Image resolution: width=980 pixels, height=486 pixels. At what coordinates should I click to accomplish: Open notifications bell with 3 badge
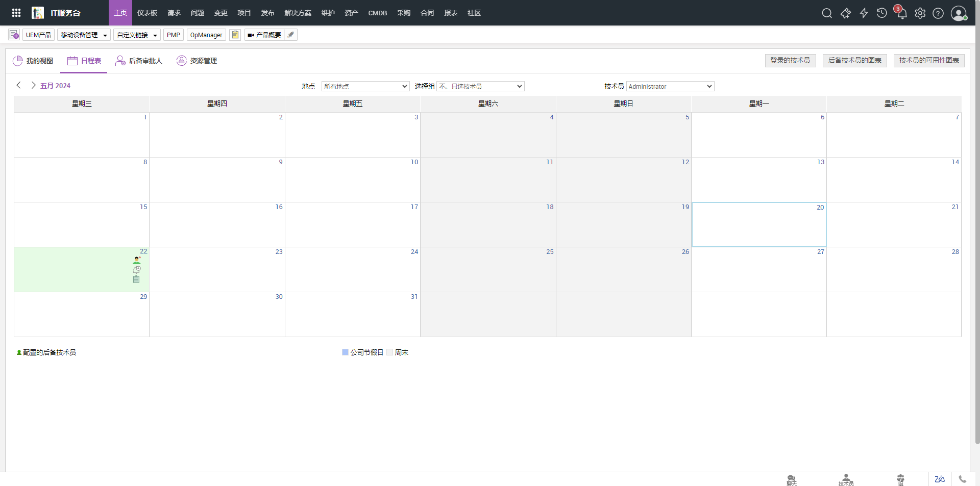click(x=901, y=13)
